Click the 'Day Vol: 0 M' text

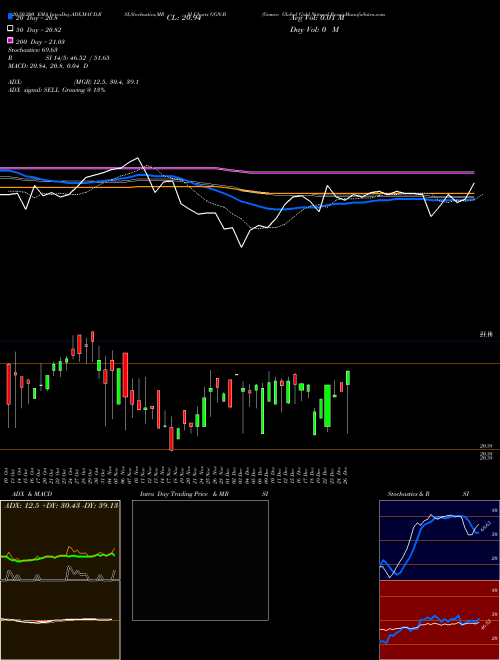(314, 29)
